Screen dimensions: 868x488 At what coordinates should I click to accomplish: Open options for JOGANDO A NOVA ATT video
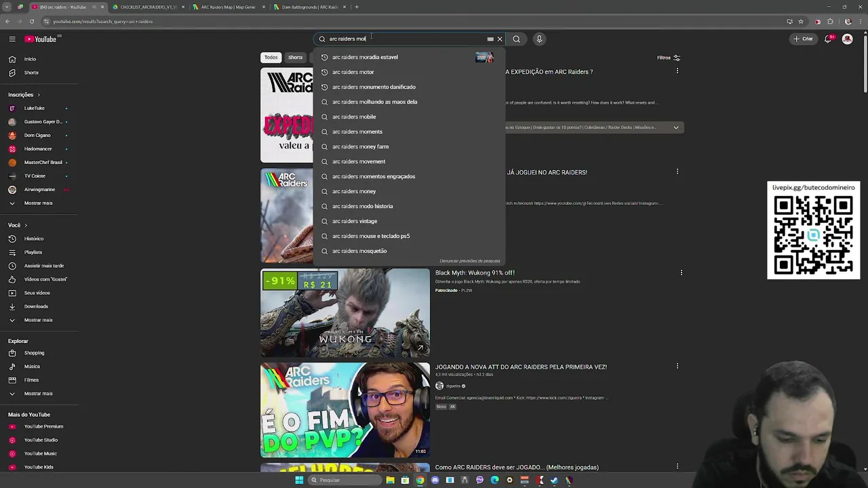tap(677, 367)
